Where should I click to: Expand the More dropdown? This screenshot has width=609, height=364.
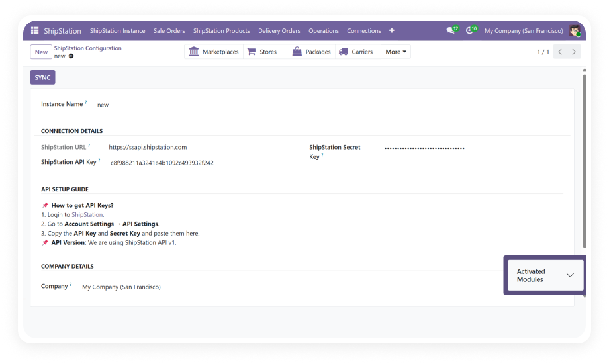395,52
